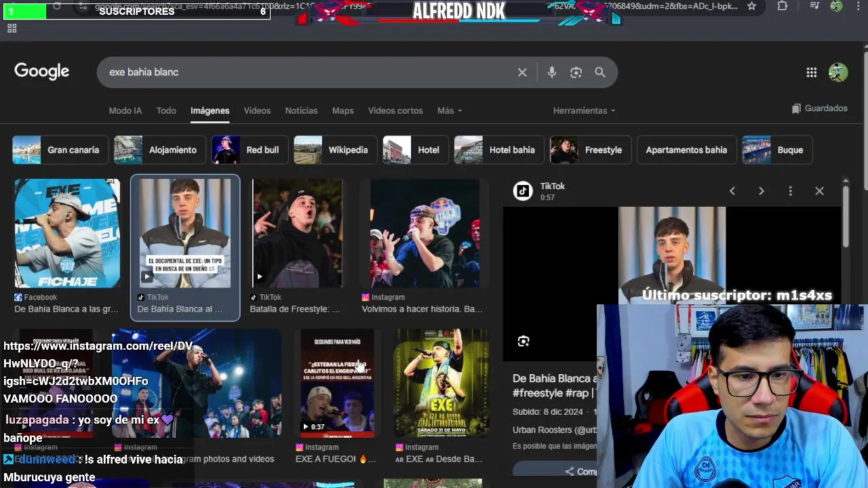868x488 pixels.
Task: Filter by the Red bull chip
Action: [249, 150]
